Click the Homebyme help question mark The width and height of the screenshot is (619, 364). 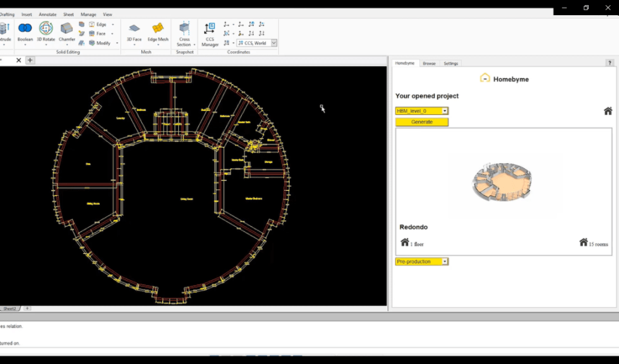point(609,62)
